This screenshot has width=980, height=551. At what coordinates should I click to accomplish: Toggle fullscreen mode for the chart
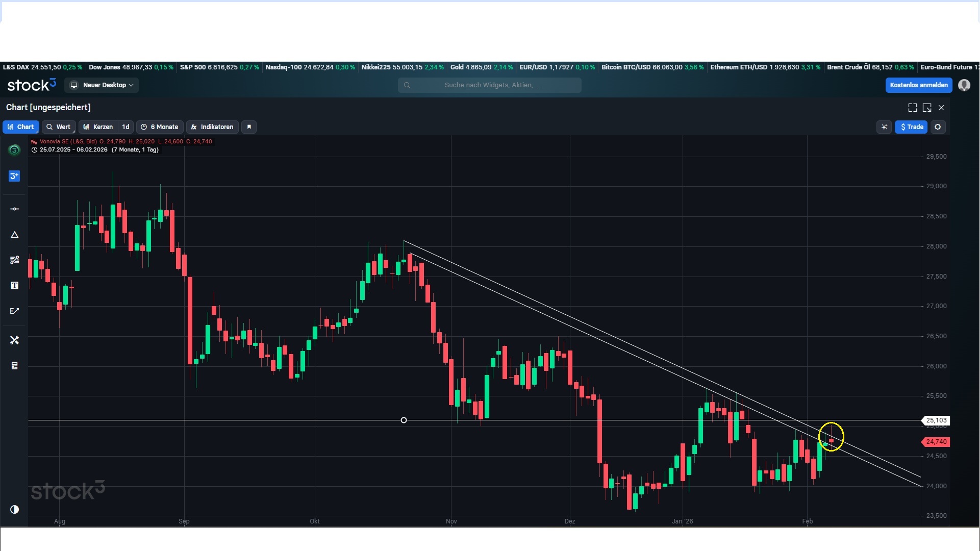click(913, 108)
